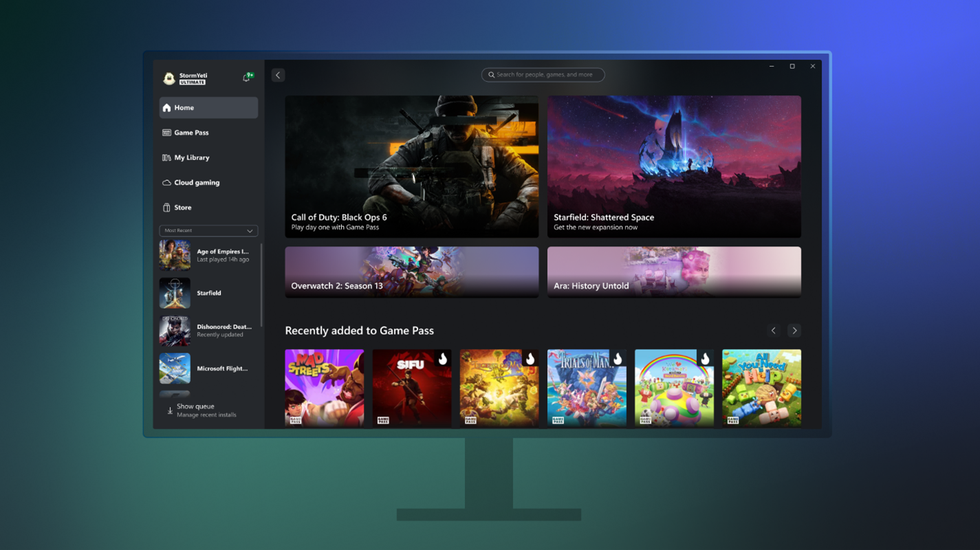Open notifications with the bell icon
This screenshot has height=550, width=980.
tap(247, 77)
